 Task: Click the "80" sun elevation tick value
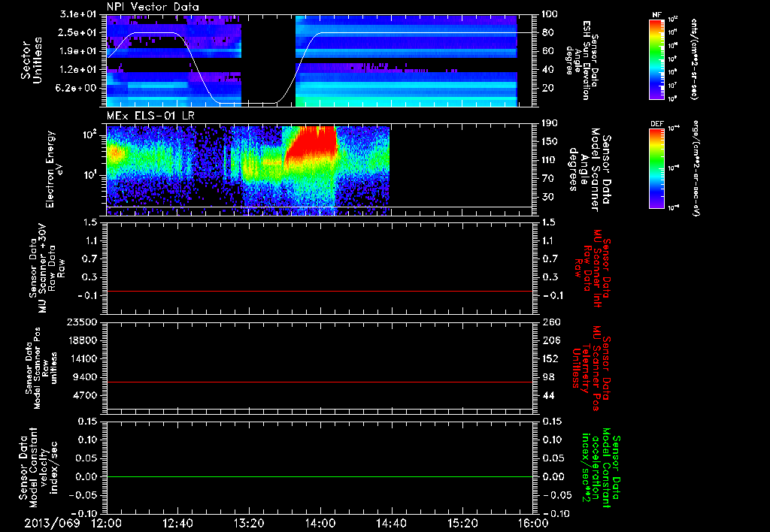(x=548, y=32)
